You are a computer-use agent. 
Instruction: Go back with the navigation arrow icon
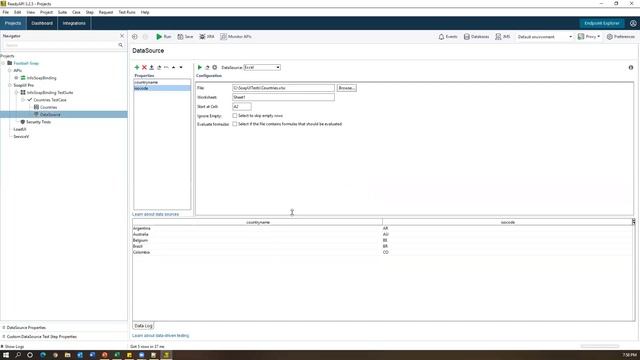(135, 37)
